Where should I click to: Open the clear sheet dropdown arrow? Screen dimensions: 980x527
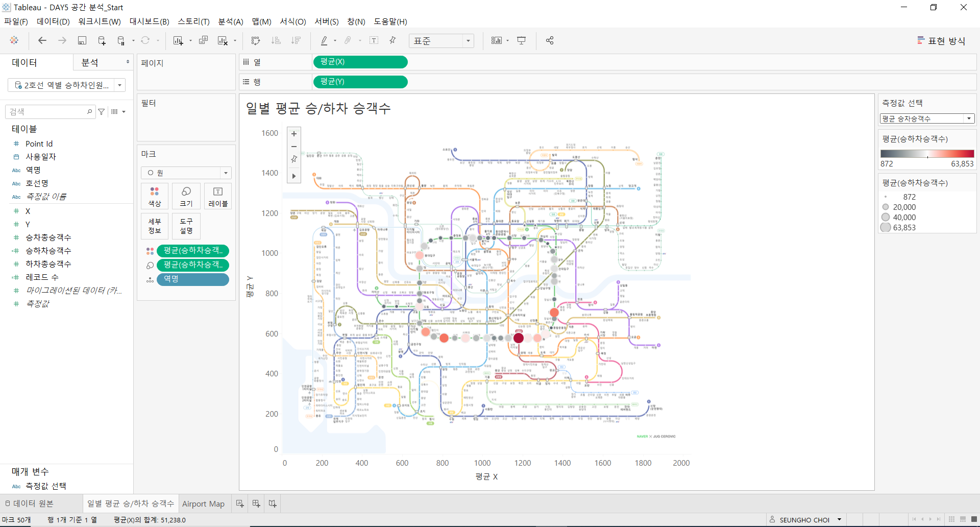point(235,40)
